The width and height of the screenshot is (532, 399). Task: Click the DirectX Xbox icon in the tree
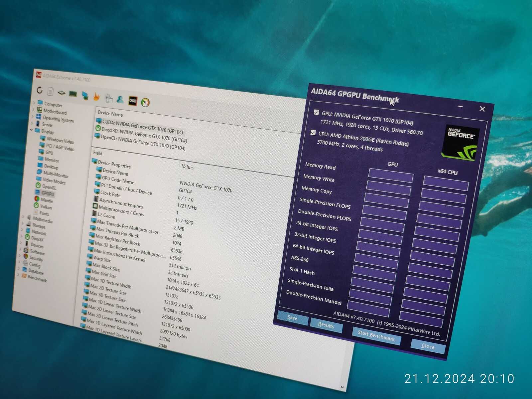[27, 237]
